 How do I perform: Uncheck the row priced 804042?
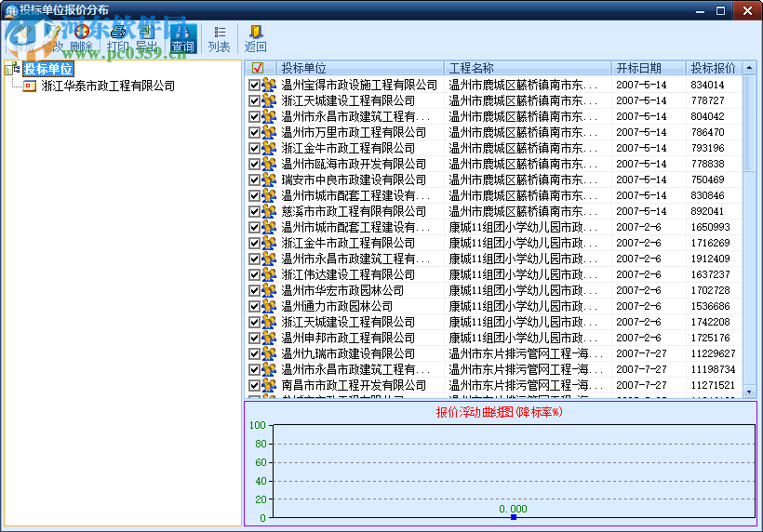254,116
